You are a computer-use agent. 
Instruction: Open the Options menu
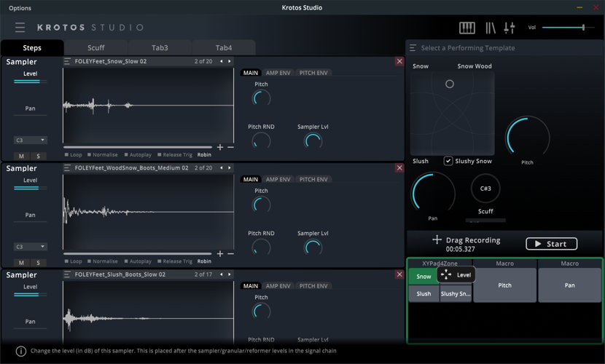pos(20,8)
